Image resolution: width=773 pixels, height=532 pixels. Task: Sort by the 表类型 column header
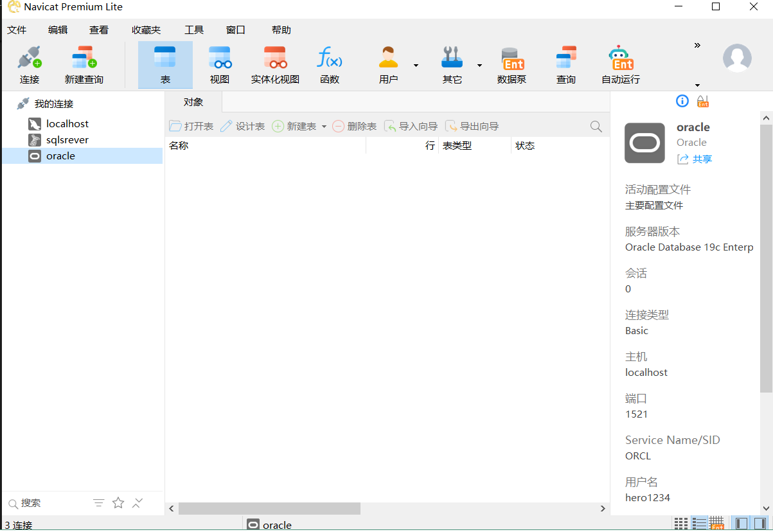tap(475, 146)
